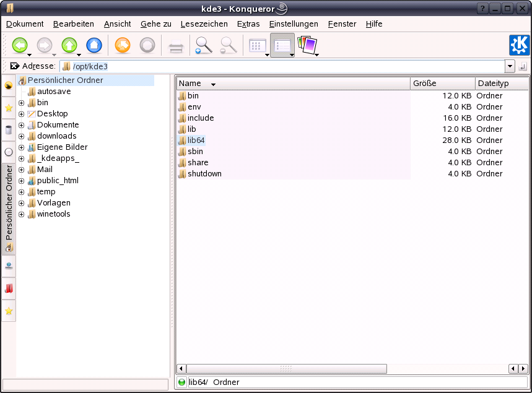The width and height of the screenshot is (532, 393).
Task: Open the person sidebar tab icon
Action: 9,266
